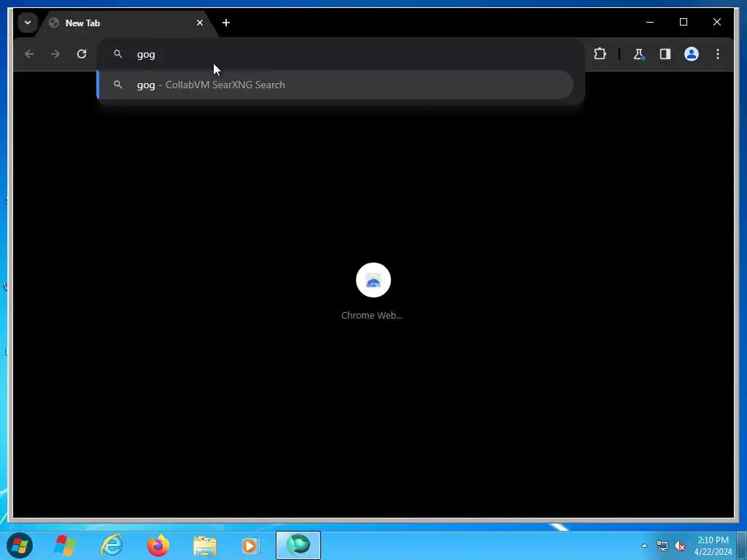Click the search magnifier in address bar
Viewport: 747px width, 560px height.
click(x=117, y=54)
